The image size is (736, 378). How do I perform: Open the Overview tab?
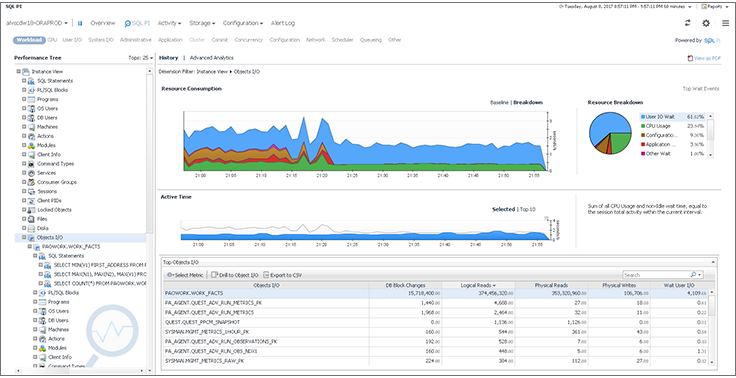[103, 23]
